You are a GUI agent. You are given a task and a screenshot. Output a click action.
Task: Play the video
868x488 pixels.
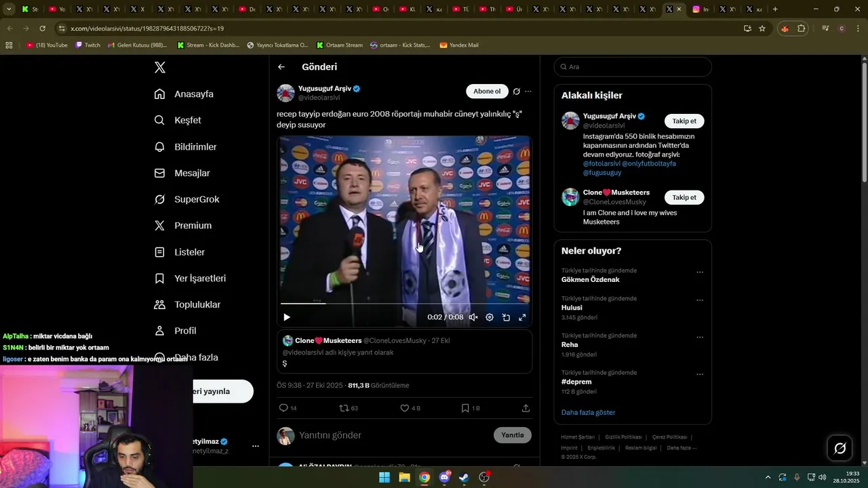pos(287,317)
